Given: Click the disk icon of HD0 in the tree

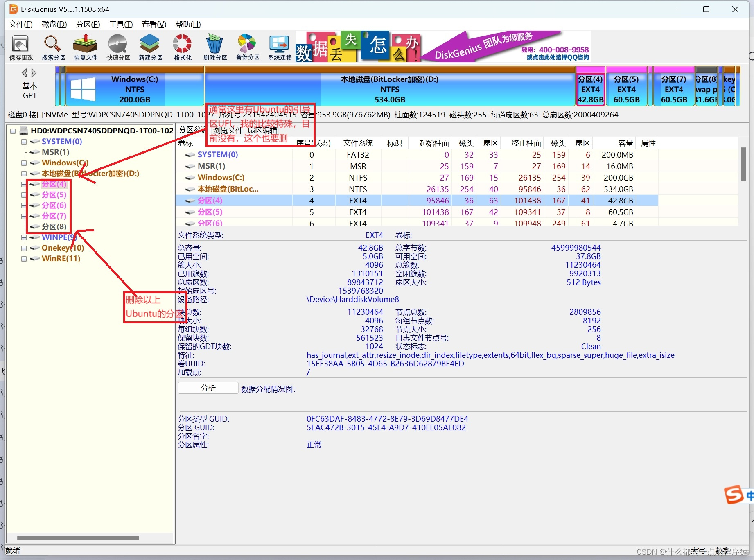Looking at the screenshot, I should (24, 131).
